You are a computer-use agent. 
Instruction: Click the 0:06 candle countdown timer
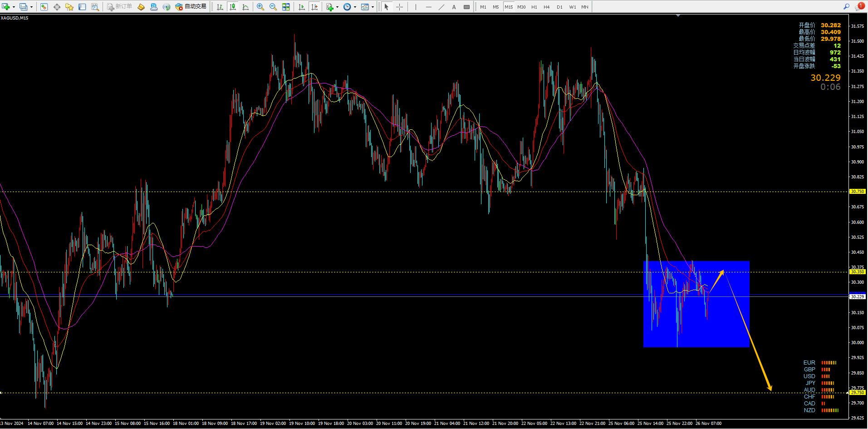(x=830, y=87)
